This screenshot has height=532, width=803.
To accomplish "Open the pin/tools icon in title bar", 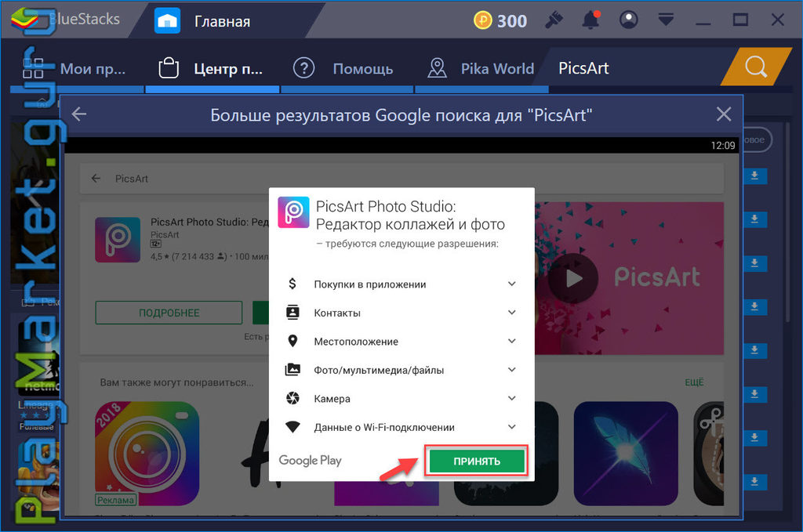I will coord(554,20).
